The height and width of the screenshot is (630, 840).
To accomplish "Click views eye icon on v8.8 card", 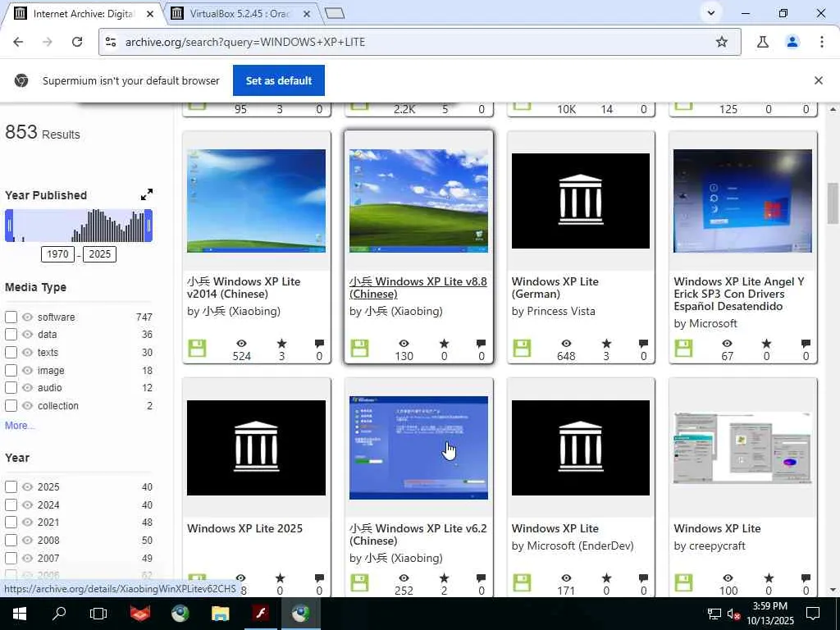I will pos(404,344).
